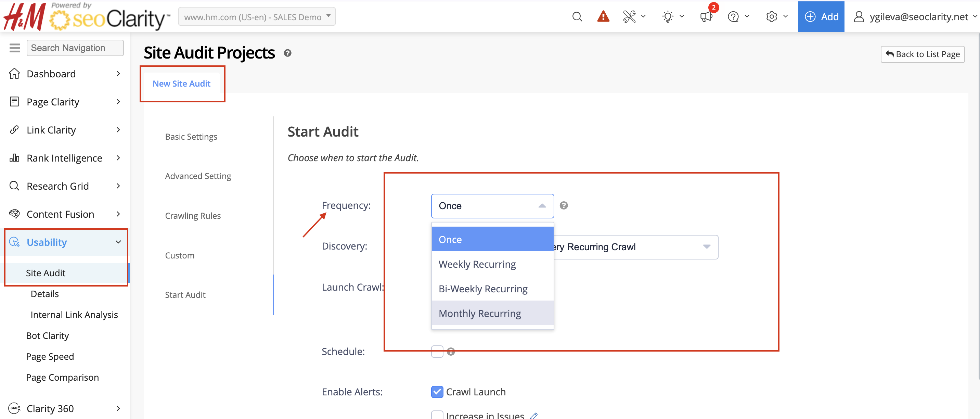This screenshot has width=980, height=419.
Task: Open the wrench tools icon menu
Action: (x=630, y=17)
